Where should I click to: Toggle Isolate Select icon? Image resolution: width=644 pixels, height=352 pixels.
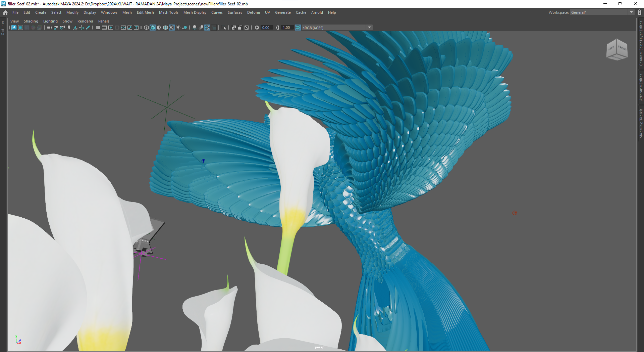point(224,28)
